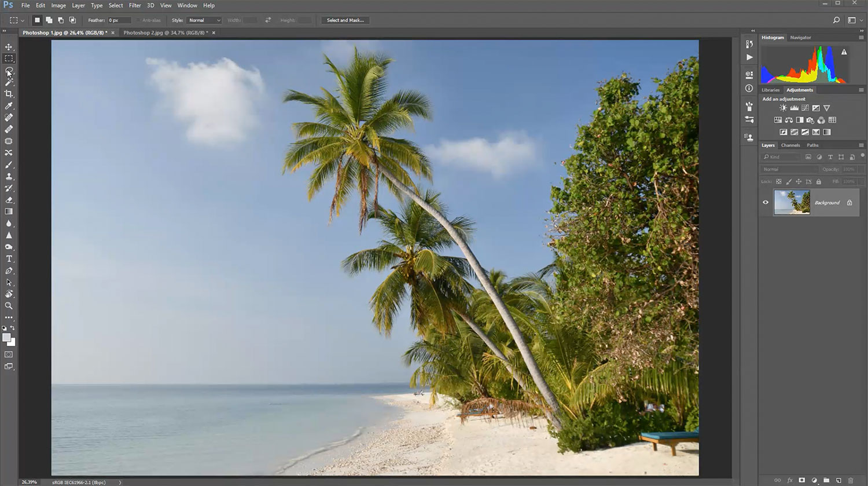Enable Add to selection mode
The image size is (868, 486).
[x=49, y=20]
